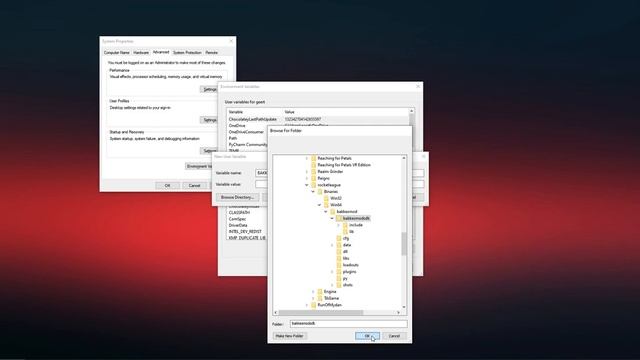This screenshot has width=640, height=360.
Task: Select the plugins folder icon
Action: [x=339, y=271]
